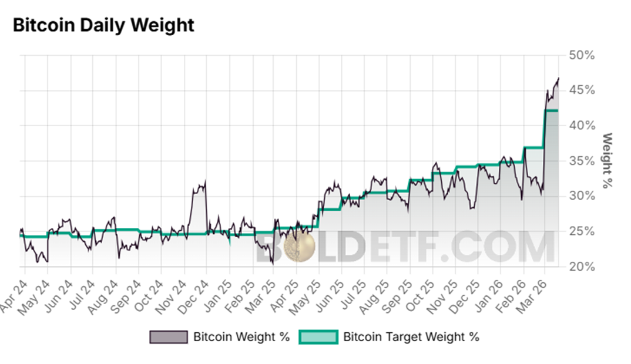Image resolution: width=631 pixels, height=364 pixels.
Task: Hide the Bitcoin Target Weight % series label
Action: point(411,337)
